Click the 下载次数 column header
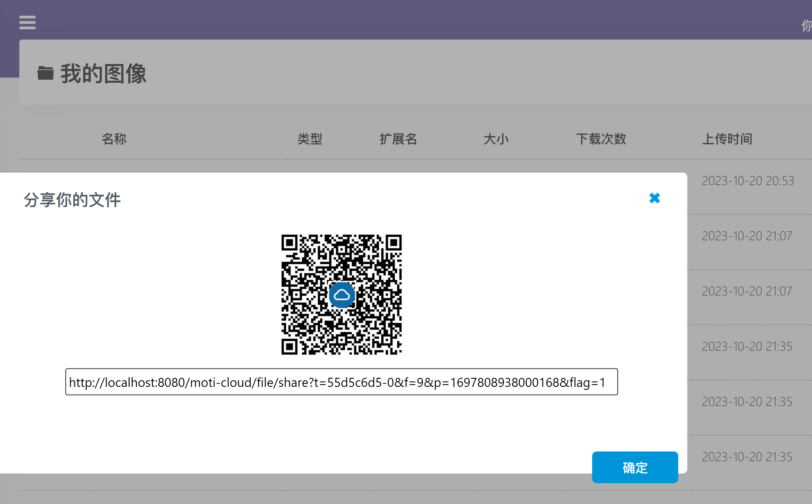This screenshot has width=812, height=504. 601,139
